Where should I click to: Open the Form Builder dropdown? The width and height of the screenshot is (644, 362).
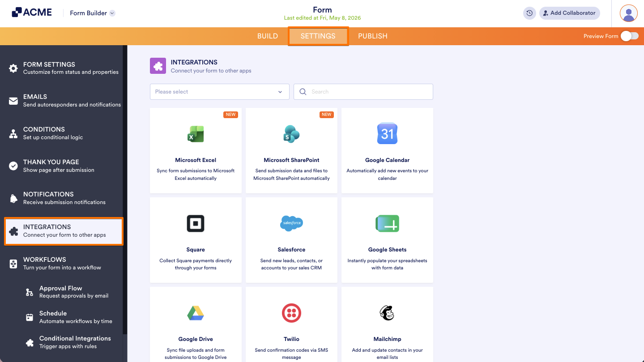point(93,13)
